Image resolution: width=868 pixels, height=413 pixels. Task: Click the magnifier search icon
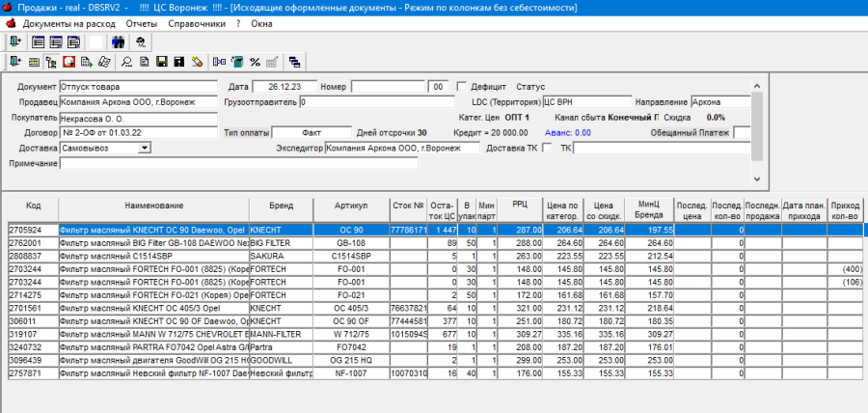pos(126,62)
